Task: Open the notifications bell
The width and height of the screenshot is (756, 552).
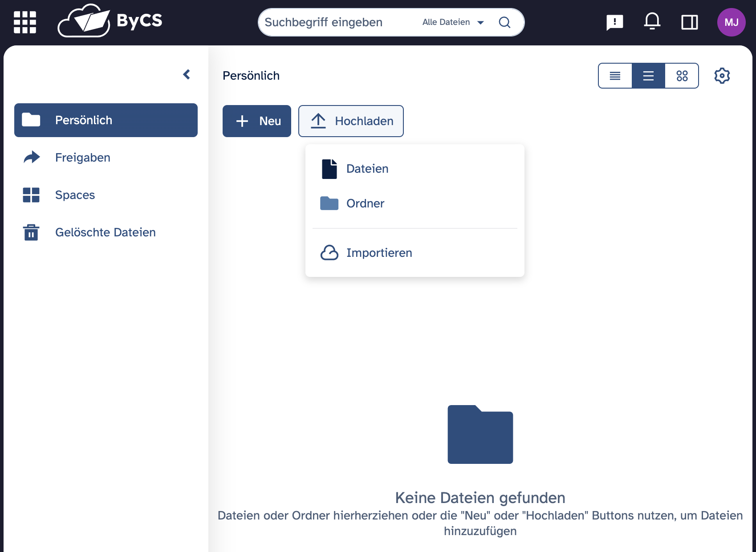Action: point(652,21)
